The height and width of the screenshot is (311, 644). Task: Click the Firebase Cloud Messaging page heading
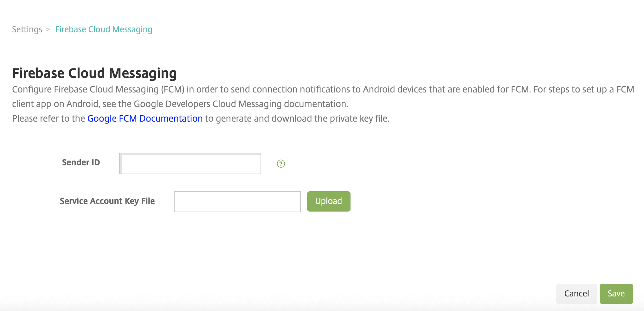pyautogui.click(x=94, y=73)
